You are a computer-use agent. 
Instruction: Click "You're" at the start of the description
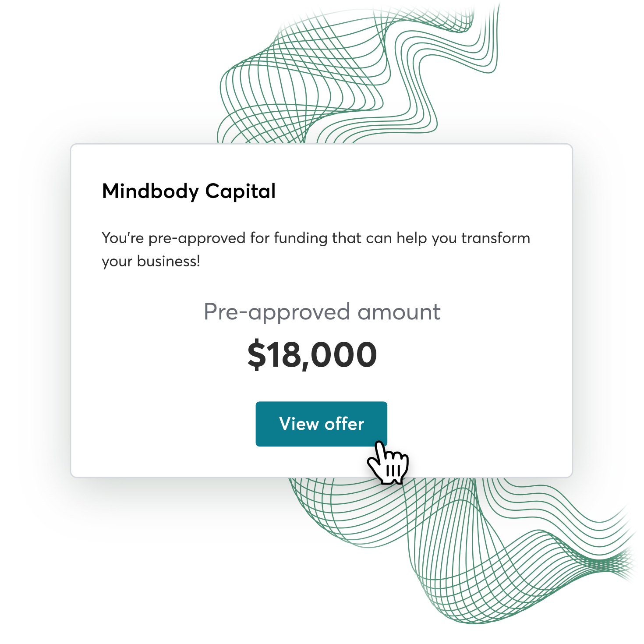point(123,238)
